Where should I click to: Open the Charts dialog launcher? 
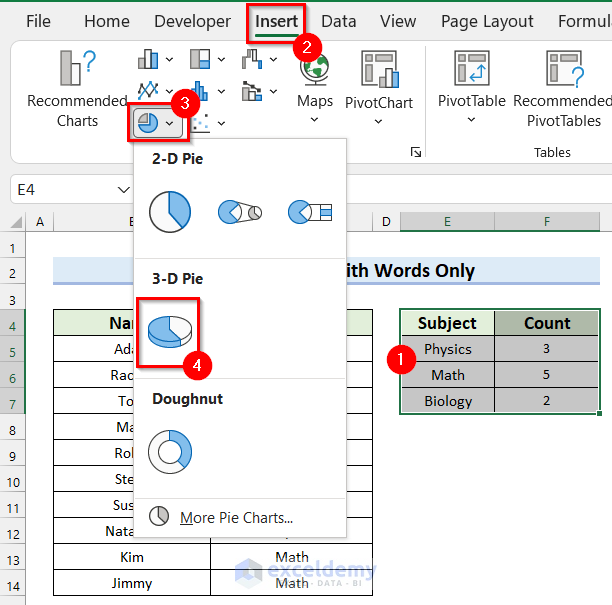[416, 152]
